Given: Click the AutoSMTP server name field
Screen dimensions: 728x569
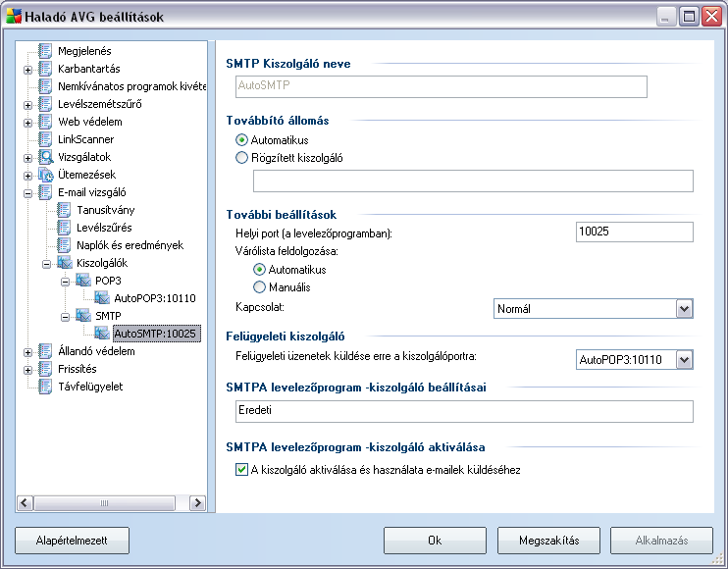Looking at the screenshot, I should (442, 86).
